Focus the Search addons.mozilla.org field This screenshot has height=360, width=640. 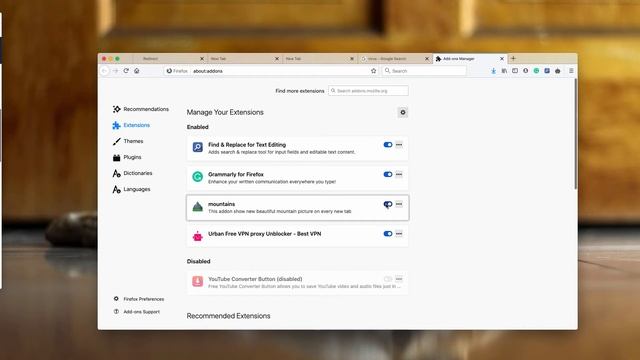(x=368, y=91)
